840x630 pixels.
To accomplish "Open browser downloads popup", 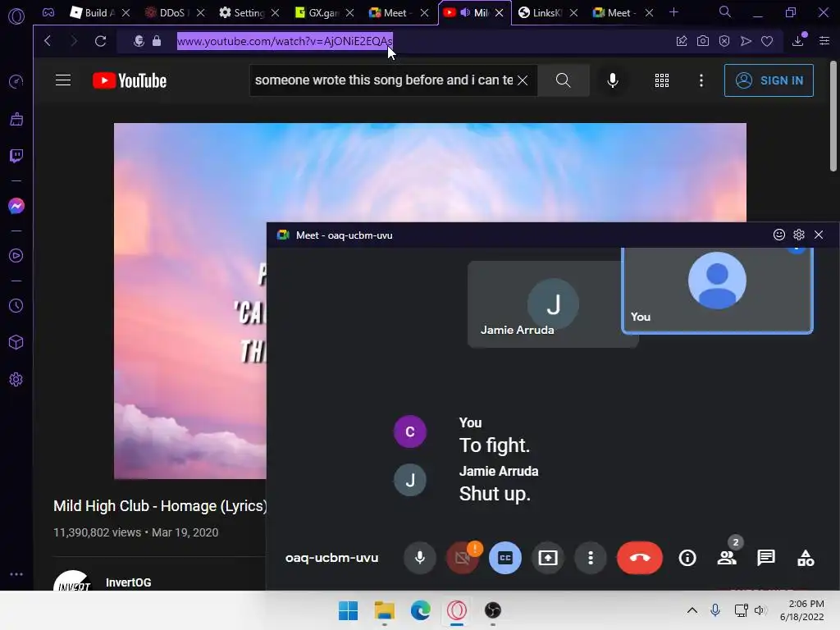I will (798, 41).
